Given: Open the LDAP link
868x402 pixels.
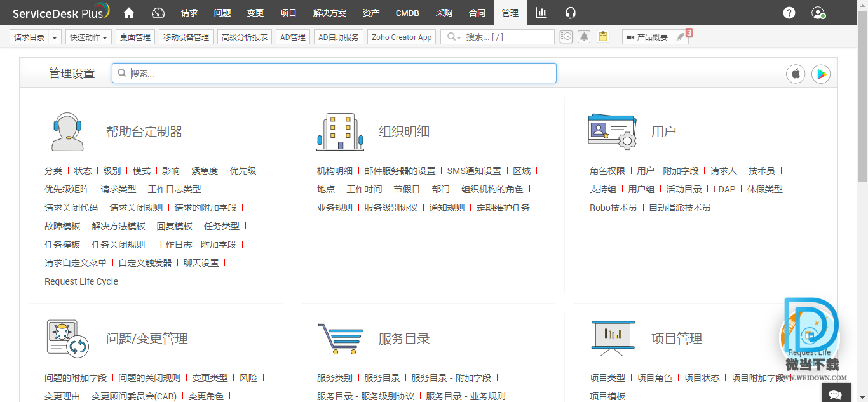Looking at the screenshot, I should pyautogui.click(x=724, y=189).
